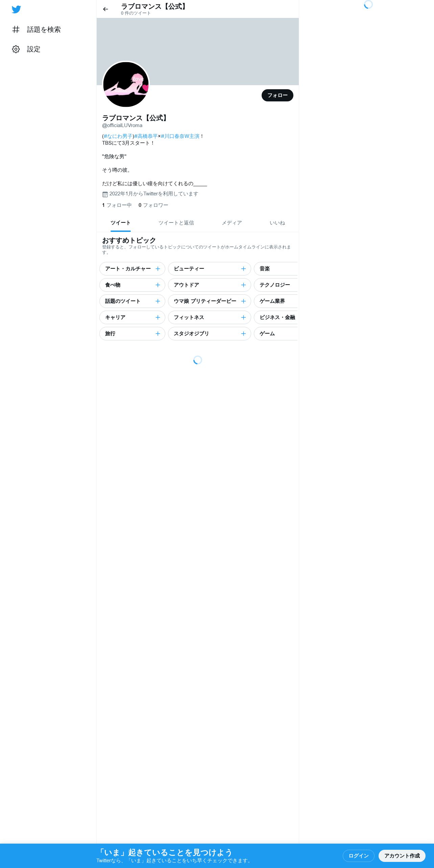Switch to ツイートと返信 tab
The image size is (434, 868).
pos(176,223)
